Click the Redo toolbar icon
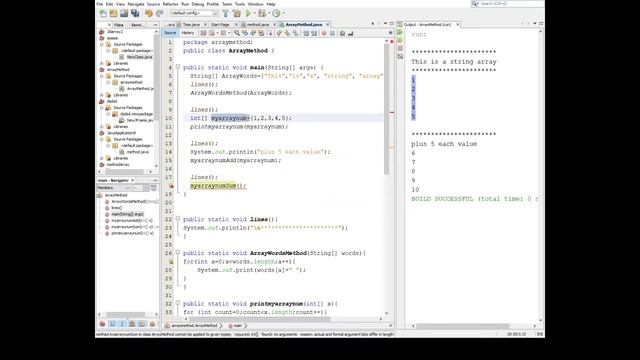Image resolution: width=640 pixels, height=360 pixels. pos(160,13)
